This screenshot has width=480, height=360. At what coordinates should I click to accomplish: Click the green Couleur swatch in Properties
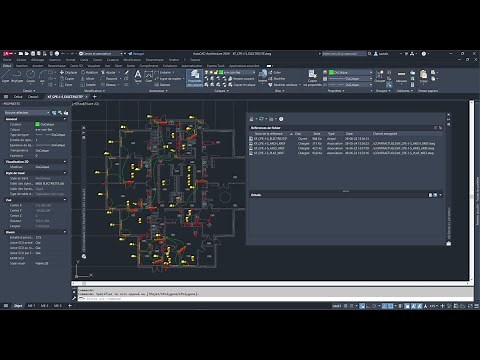click(38, 124)
